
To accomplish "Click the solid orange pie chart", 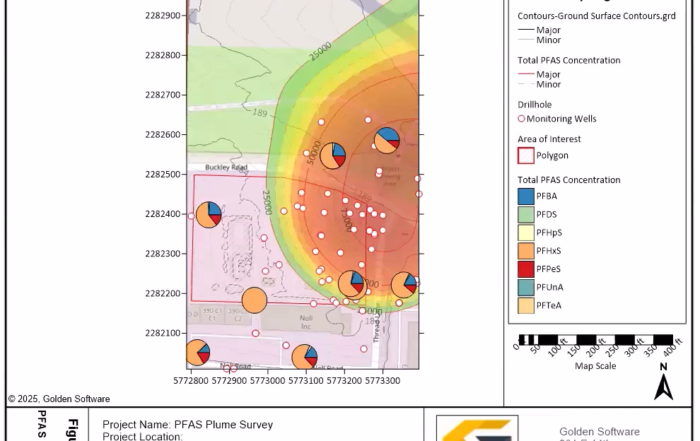I will tap(255, 300).
